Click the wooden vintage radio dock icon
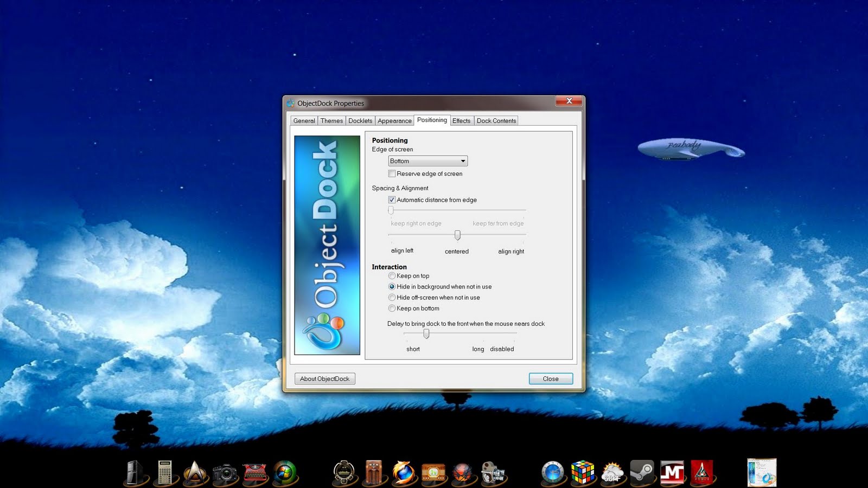This screenshot has width=868, height=488. [374, 472]
